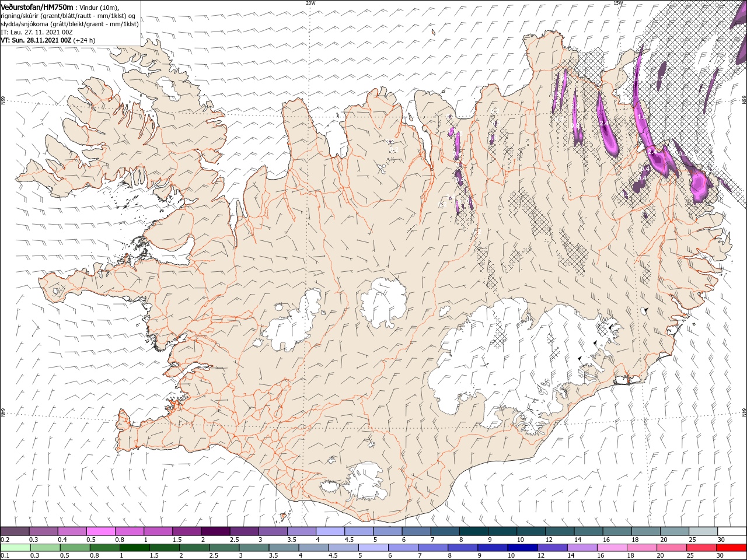The height and width of the screenshot is (560, 747).
Task: Pick the 25 coral red swatch in lower scale
Action: point(701,548)
